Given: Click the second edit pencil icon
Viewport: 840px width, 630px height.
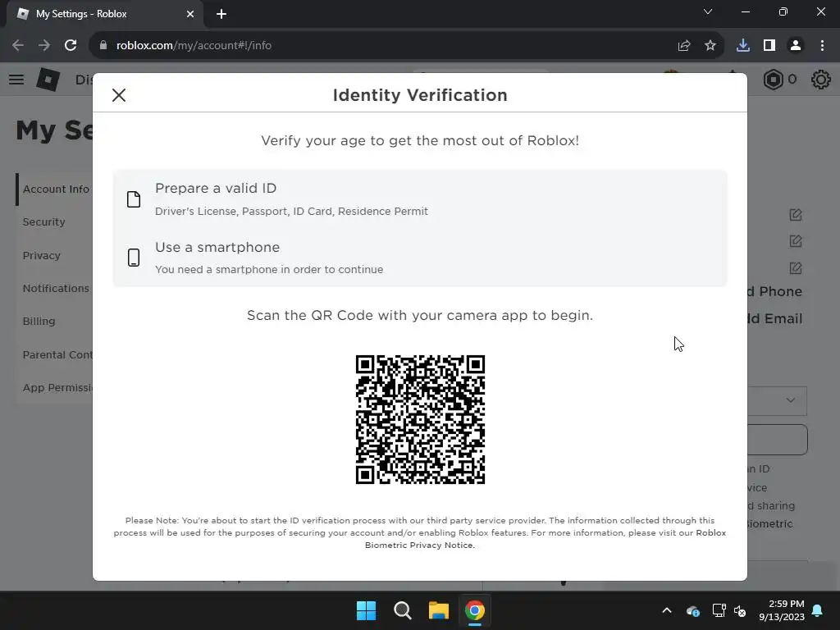Looking at the screenshot, I should [796, 241].
